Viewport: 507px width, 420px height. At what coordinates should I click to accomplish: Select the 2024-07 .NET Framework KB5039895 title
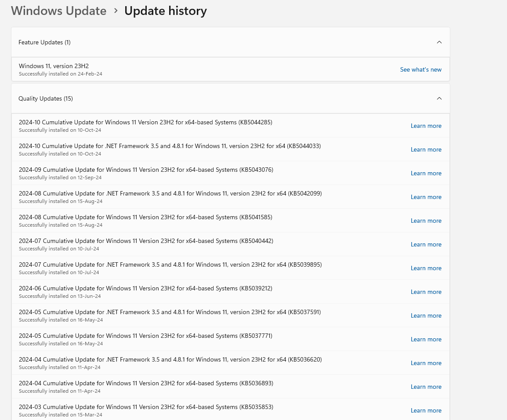[170, 264]
